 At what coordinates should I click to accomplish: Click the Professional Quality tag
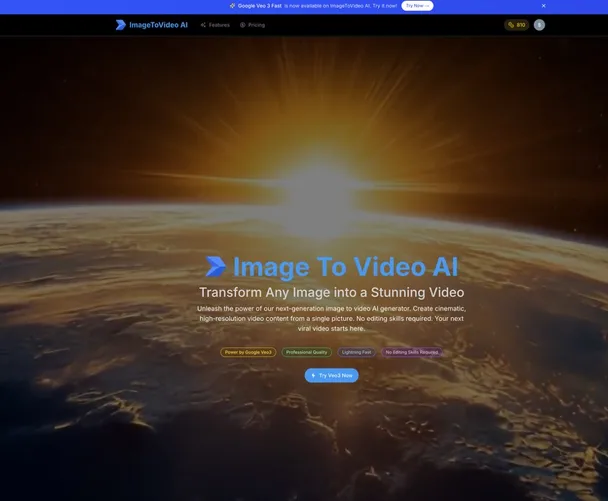coord(306,352)
